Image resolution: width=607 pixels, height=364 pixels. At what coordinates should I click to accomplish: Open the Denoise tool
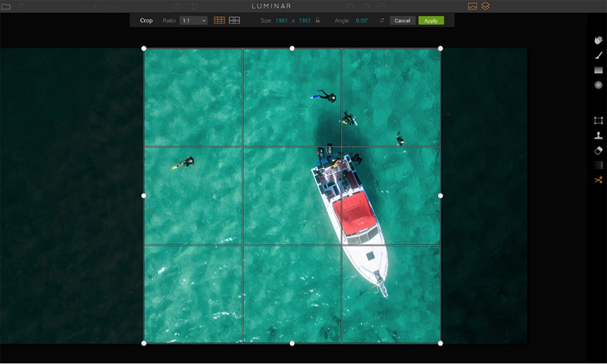pyautogui.click(x=598, y=165)
